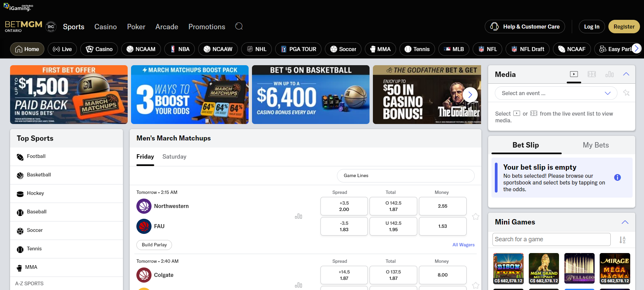Open the Promotions main menu

click(207, 27)
